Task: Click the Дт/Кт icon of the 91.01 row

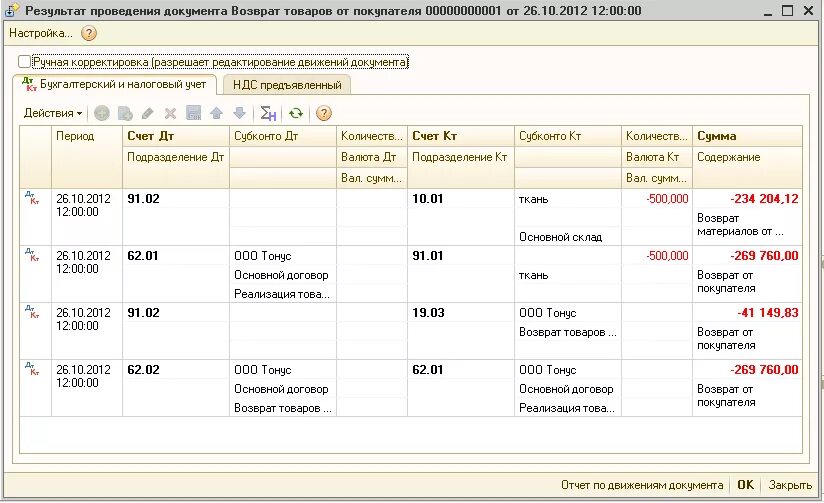Action: (x=32, y=254)
